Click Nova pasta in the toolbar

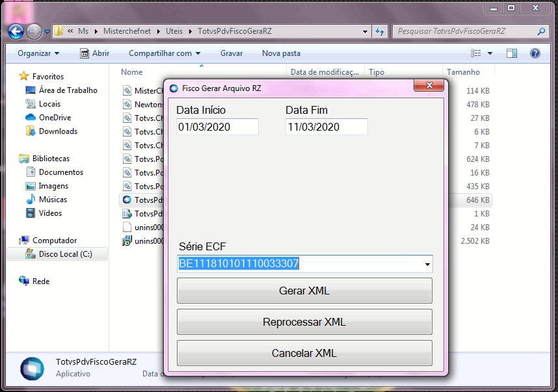click(281, 53)
